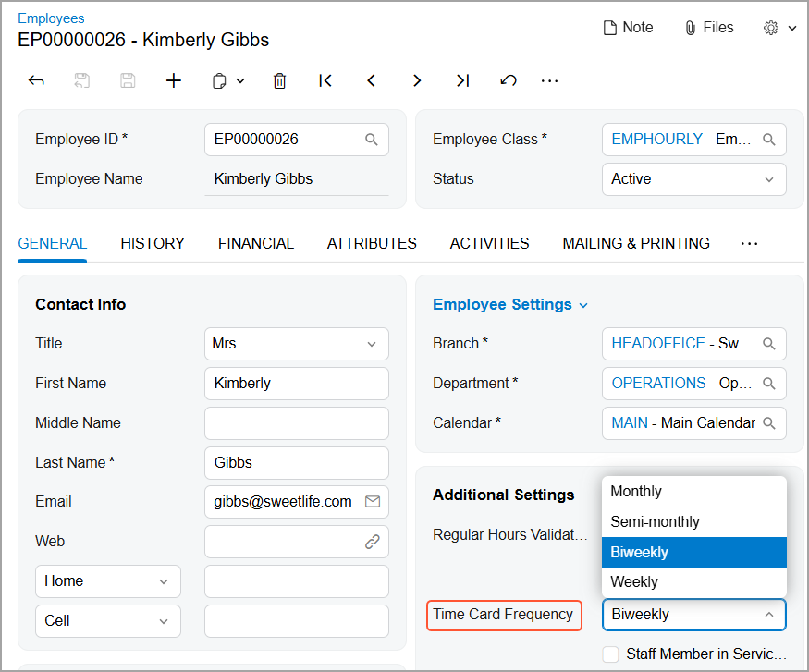
Task: Click the Employee ID lookup magnifier
Action: click(372, 140)
